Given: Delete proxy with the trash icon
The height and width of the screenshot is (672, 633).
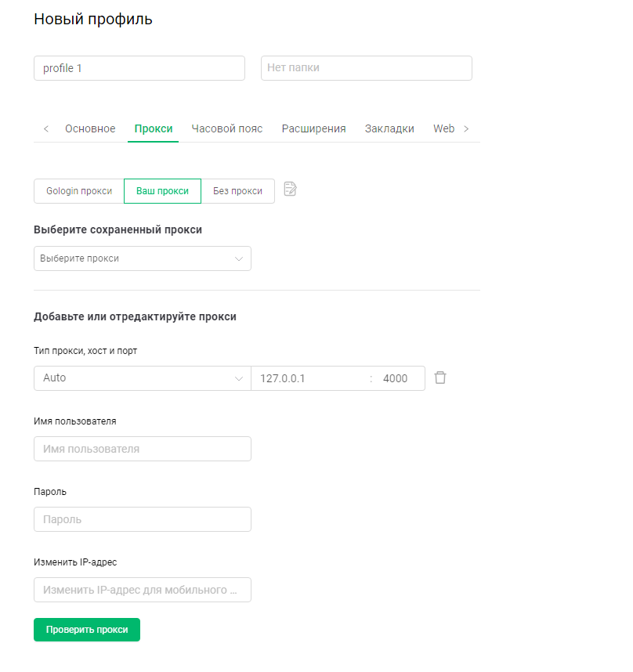Looking at the screenshot, I should [440, 378].
